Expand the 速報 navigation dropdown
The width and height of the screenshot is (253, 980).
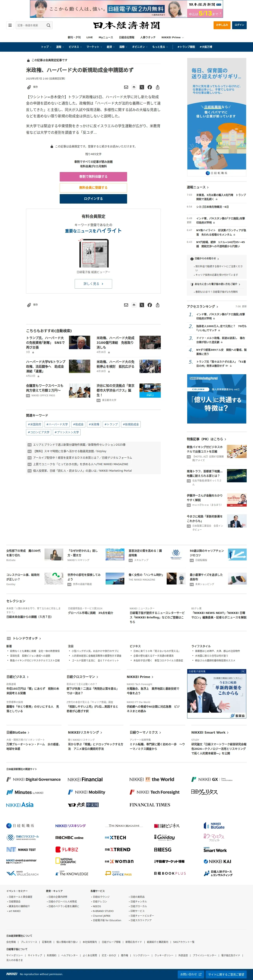pyautogui.click(x=60, y=47)
